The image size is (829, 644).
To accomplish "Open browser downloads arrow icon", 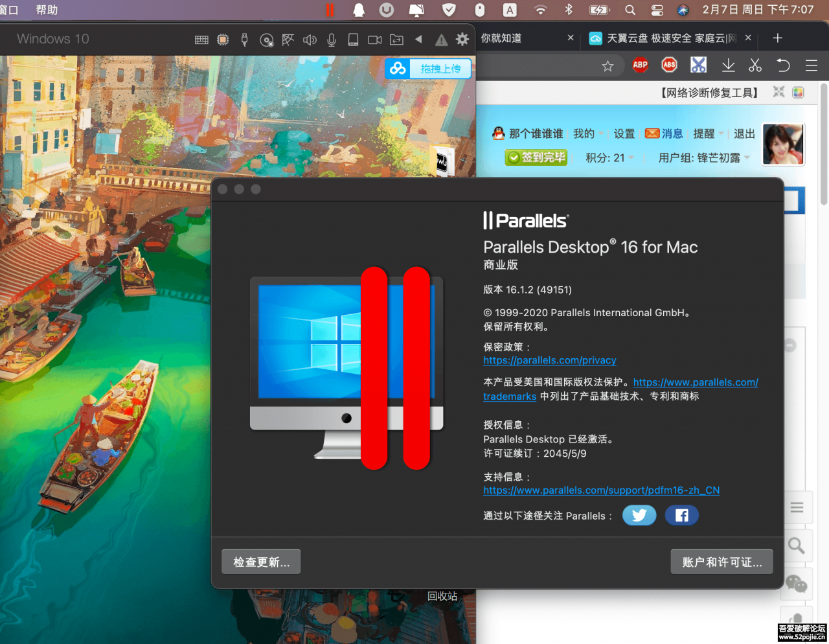I will [x=728, y=65].
